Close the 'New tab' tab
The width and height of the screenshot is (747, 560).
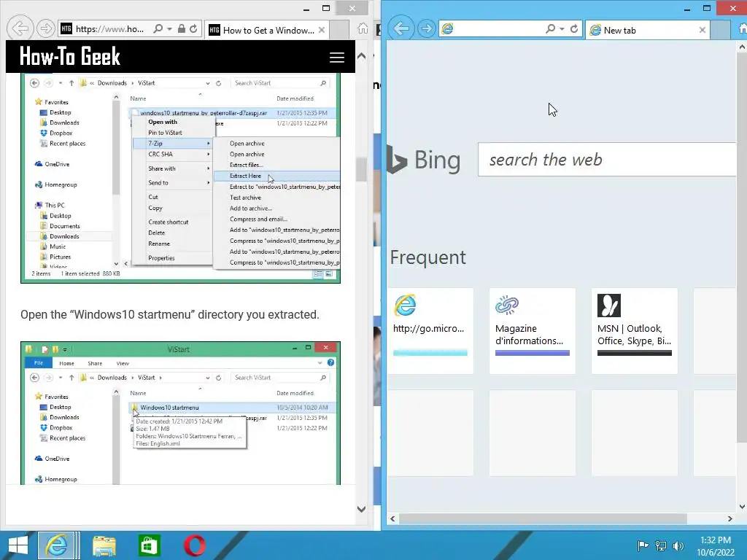703,30
